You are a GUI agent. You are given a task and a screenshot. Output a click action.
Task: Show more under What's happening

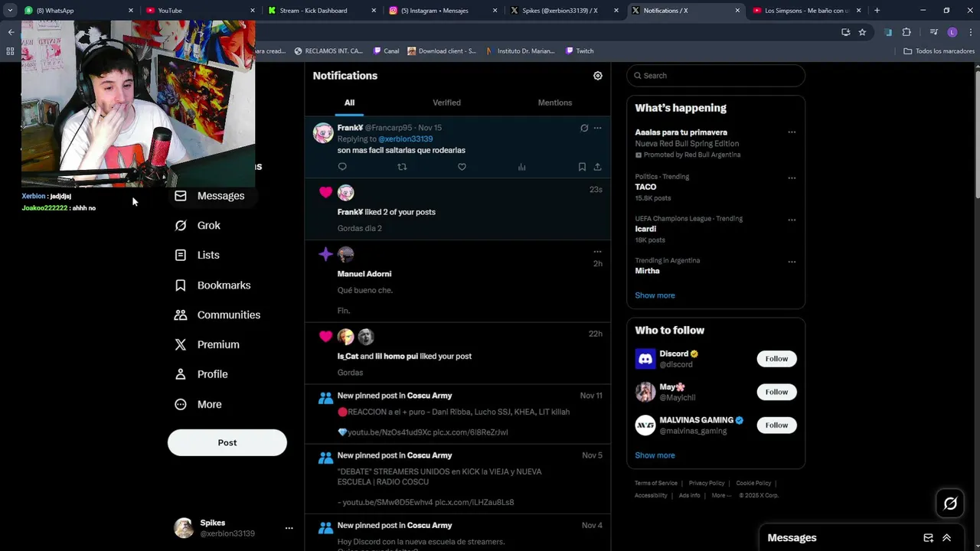coord(655,295)
